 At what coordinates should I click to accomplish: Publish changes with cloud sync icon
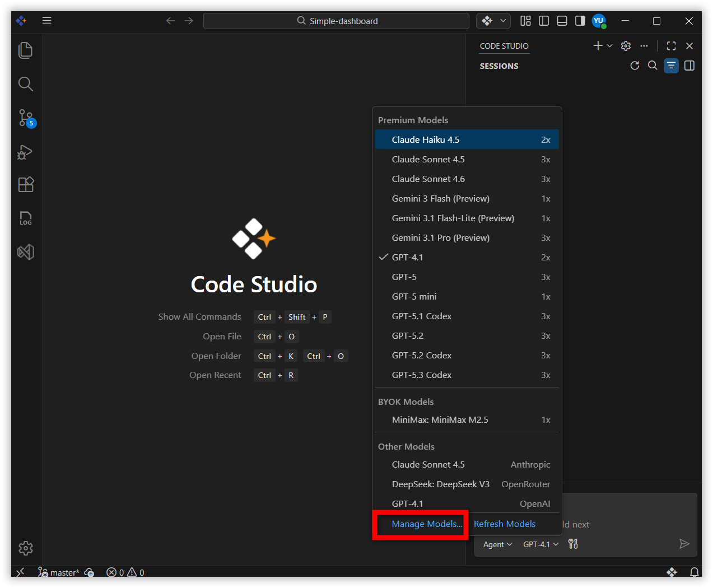tap(89, 572)
